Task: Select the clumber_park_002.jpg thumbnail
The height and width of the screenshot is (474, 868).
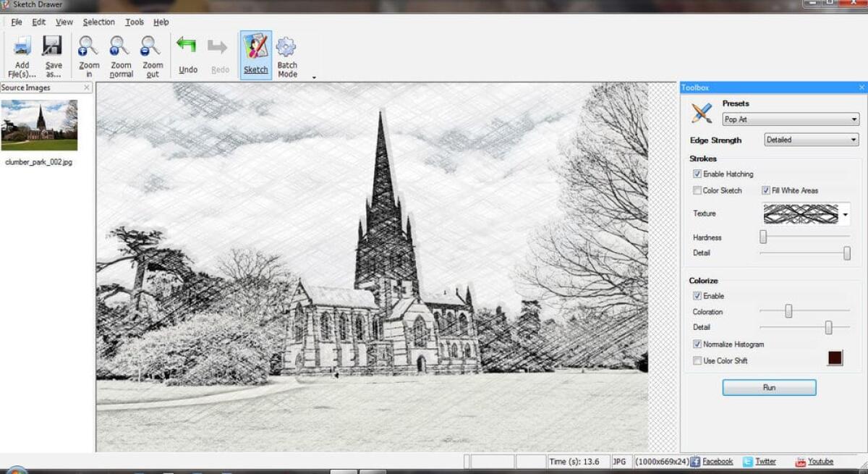Action: [x=40, y=124]
